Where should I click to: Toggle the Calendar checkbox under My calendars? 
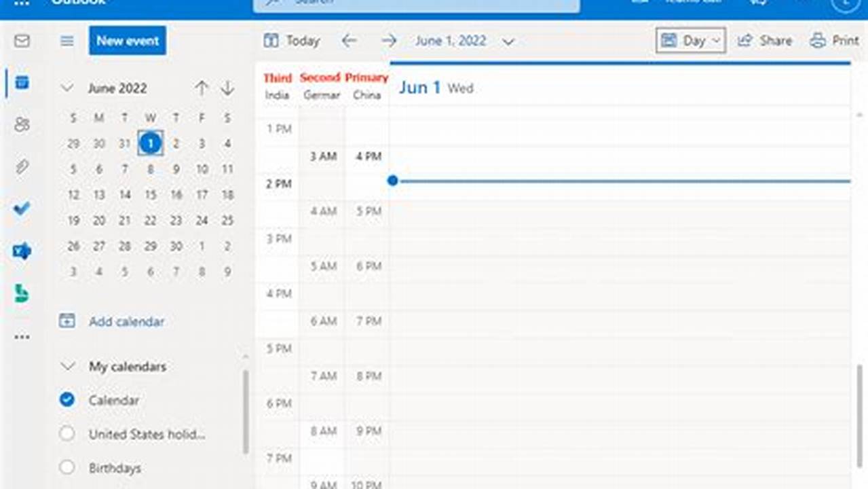[67, 400]
